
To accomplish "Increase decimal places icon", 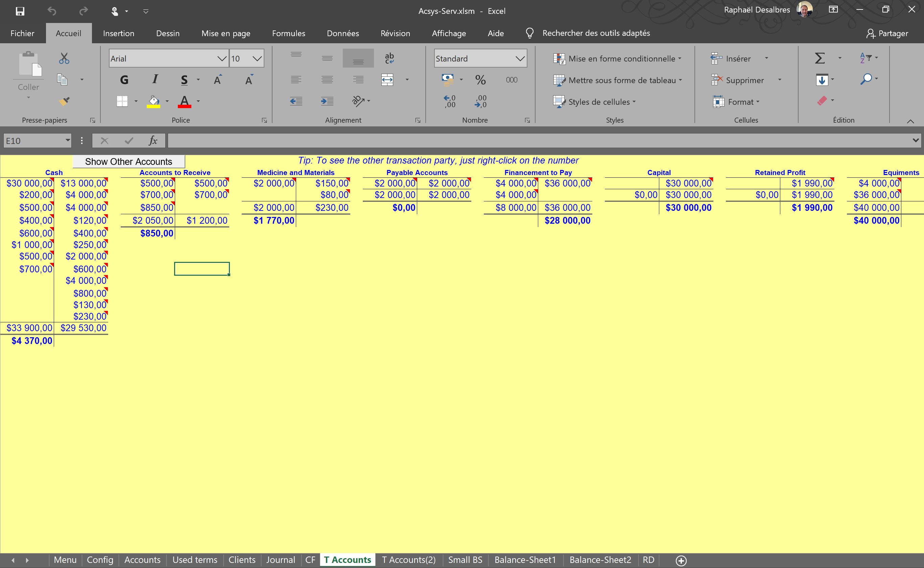I will click(x=449, y=101).
